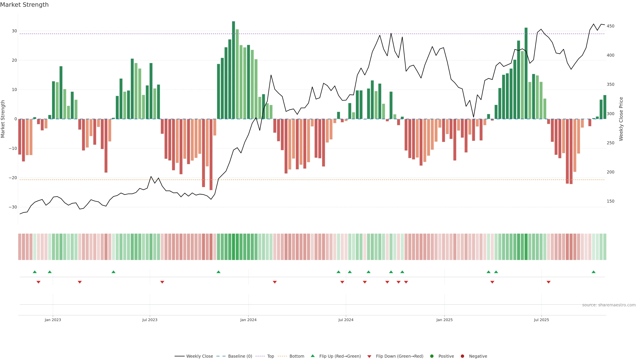Image resolution: width=644 pixels, height=362 pixels.
Task: Click the rightmost green flip-up triangle marker
Action: [x=594, y=272]
